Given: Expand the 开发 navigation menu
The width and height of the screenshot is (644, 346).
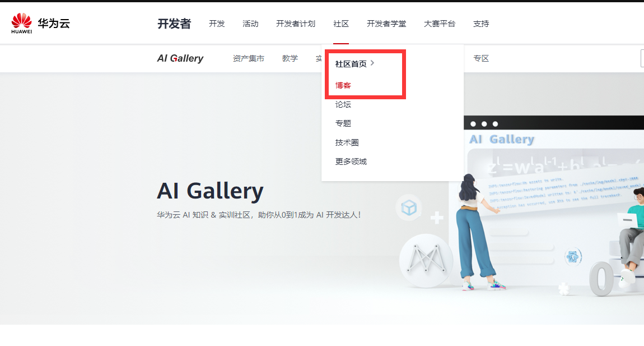Looking at the screenshot, I should (217, 24).
